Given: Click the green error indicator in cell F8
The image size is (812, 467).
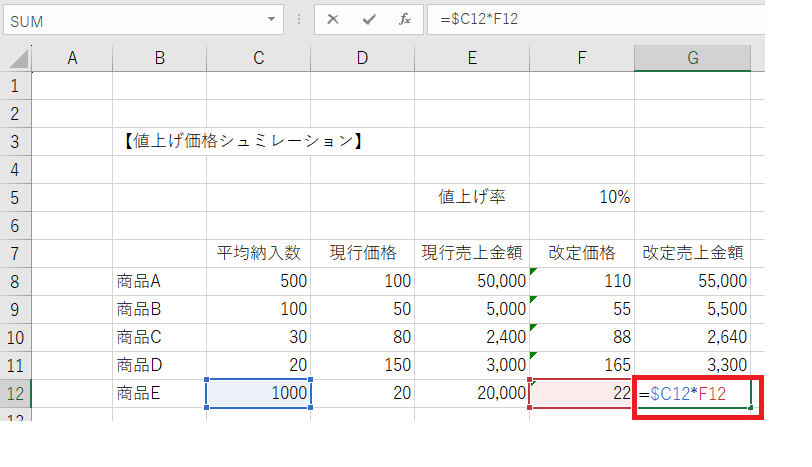Looking at the screenshot, I should [533, 271].
